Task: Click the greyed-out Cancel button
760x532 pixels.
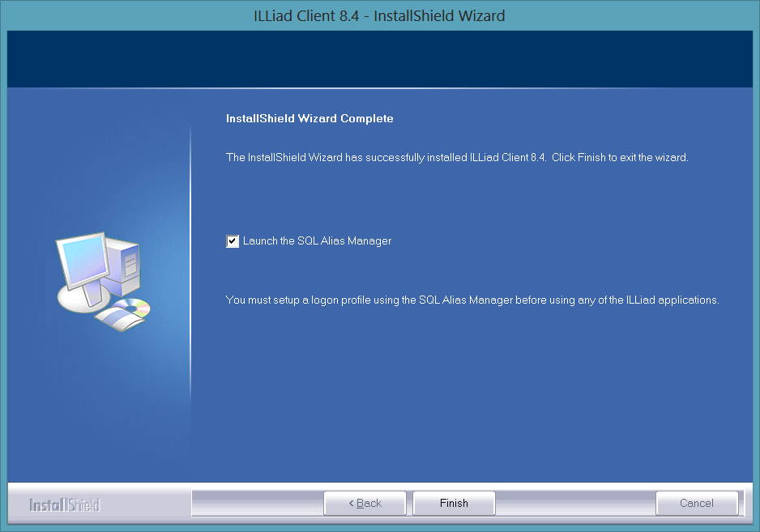Action: pyautogui.click(x=696, y=503)
